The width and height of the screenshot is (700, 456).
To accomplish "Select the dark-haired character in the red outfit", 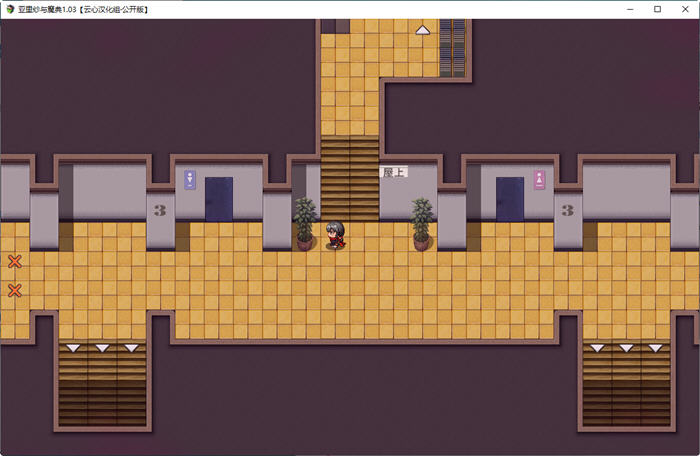I will click(335, 235).
